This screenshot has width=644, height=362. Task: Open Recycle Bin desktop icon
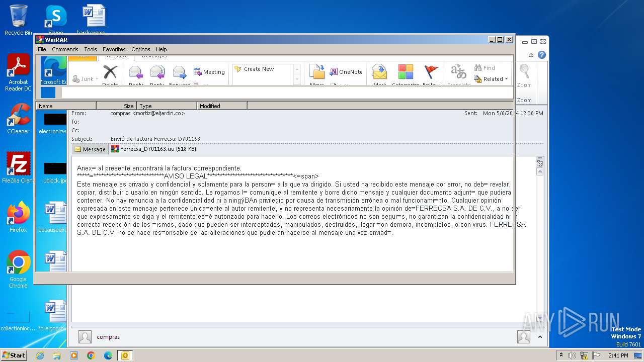pyautogui.click(x=18, y=20)
